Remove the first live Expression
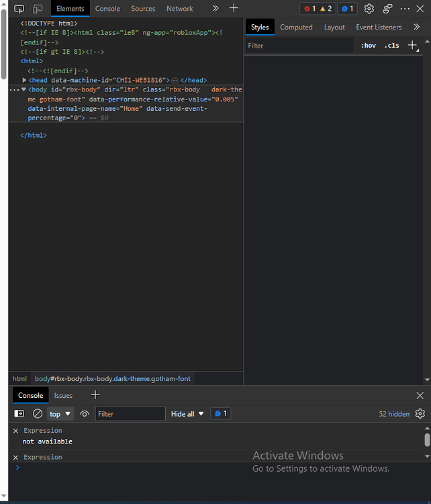This screenshot has width=431, height=504. click(15, 431)
